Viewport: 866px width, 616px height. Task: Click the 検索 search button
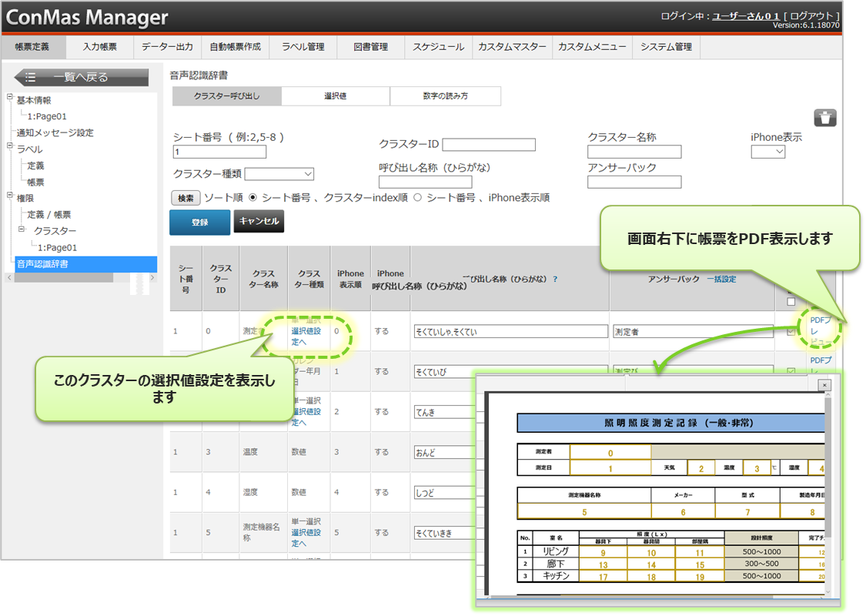click(186, 198)
